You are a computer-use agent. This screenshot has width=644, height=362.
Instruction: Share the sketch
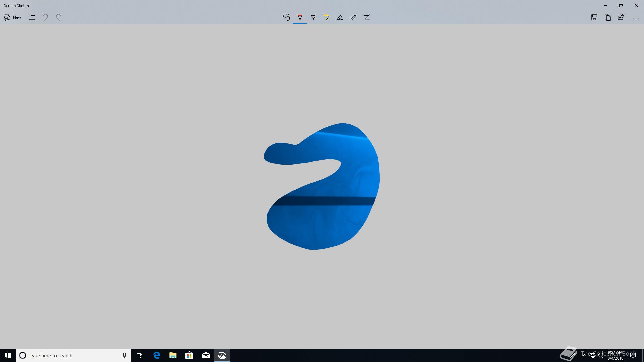coord(621,17)
